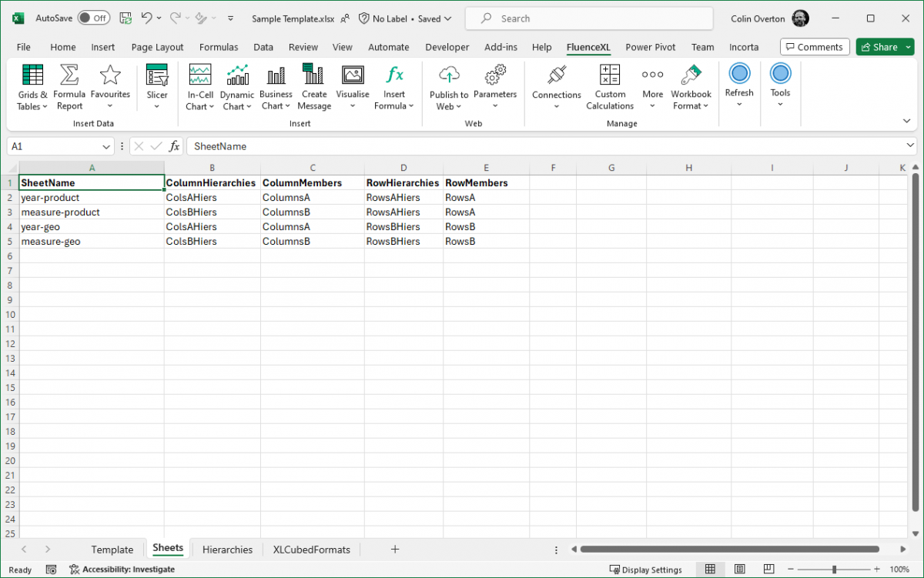Open Custom Calculations
924x578 pixels.
tap(610, 86)
